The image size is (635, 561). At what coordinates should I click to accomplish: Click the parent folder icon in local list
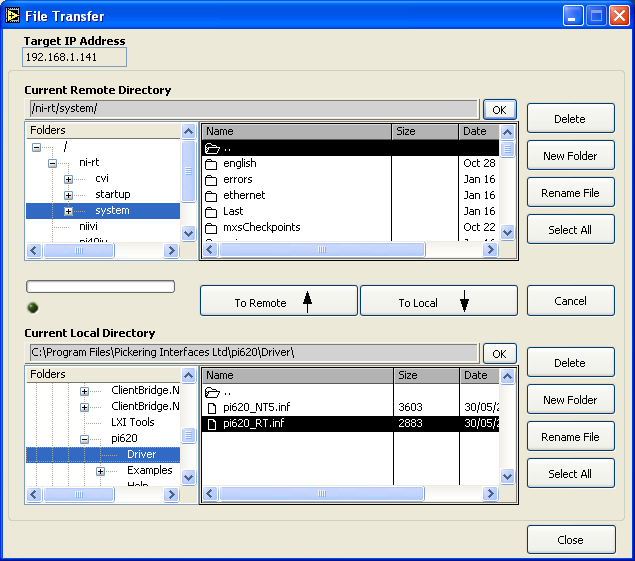211,392
